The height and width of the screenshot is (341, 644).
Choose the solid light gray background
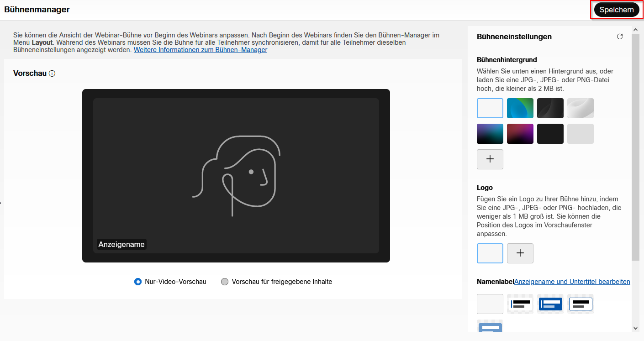[581, 134]
